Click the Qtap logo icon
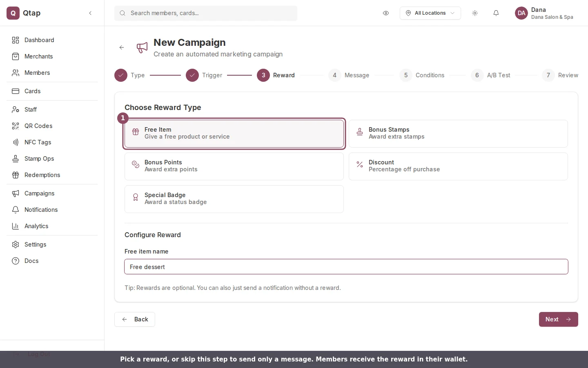The width and height of the screenshot is (588, 368). 13,13
